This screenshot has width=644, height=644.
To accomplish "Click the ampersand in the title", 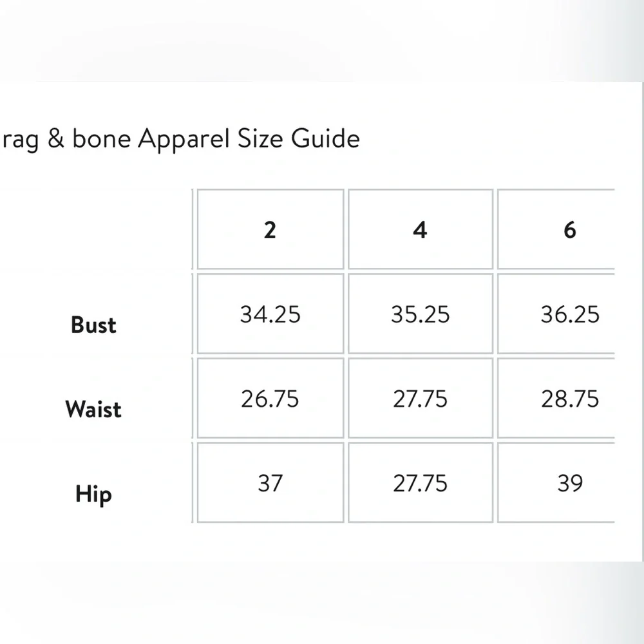I will click(56, 139).
